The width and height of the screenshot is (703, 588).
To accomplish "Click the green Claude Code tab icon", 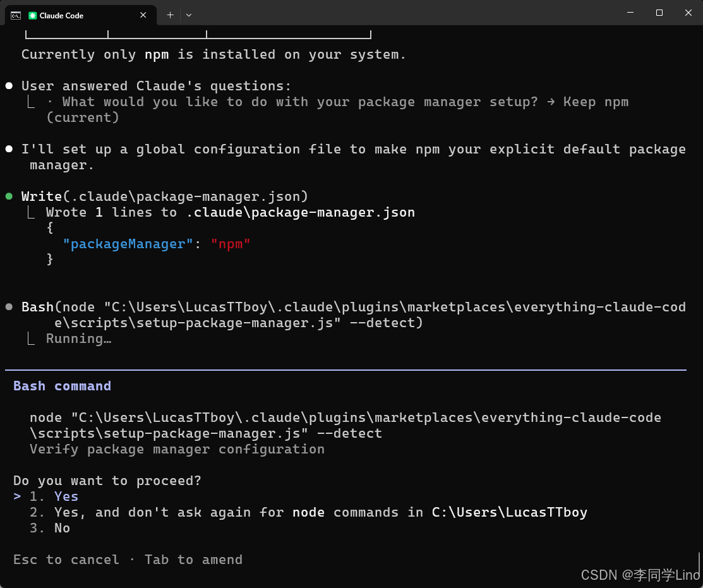I will point(33,15).
